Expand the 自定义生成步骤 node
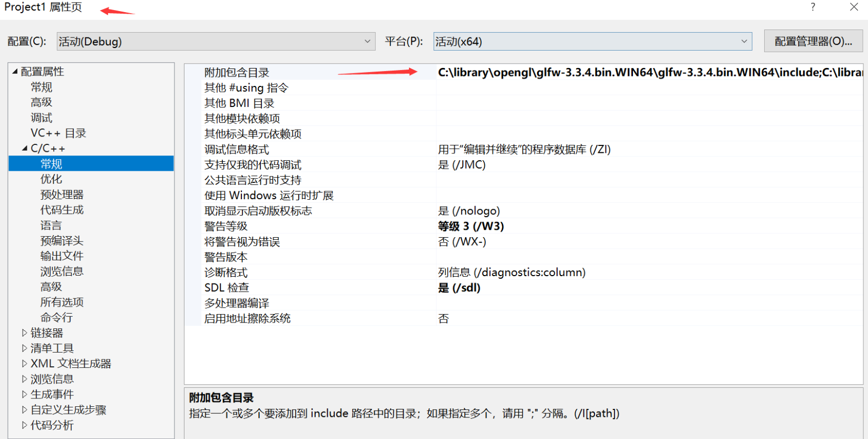 (24, 409)
